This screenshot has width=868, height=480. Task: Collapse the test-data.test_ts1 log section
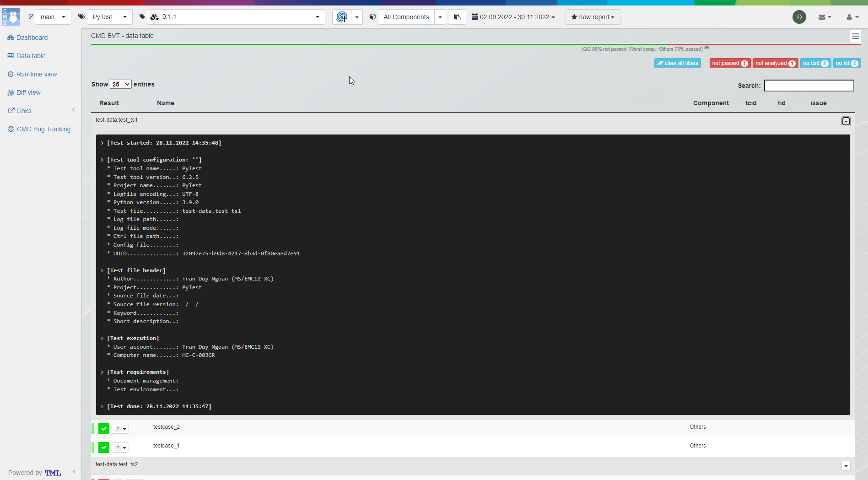point(846,121)
